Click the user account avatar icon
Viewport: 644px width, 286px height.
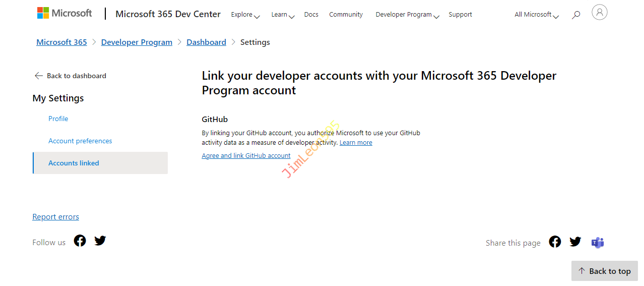599,13
